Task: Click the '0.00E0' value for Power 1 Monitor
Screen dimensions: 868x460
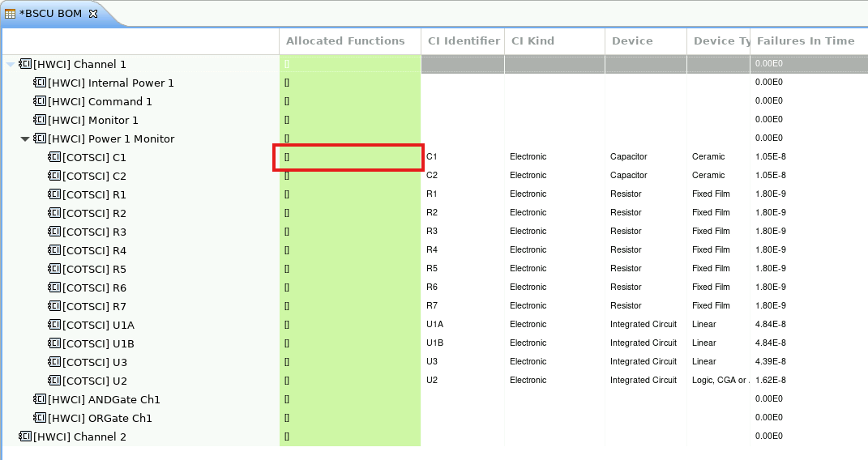Action: click(x=769, y=138)
